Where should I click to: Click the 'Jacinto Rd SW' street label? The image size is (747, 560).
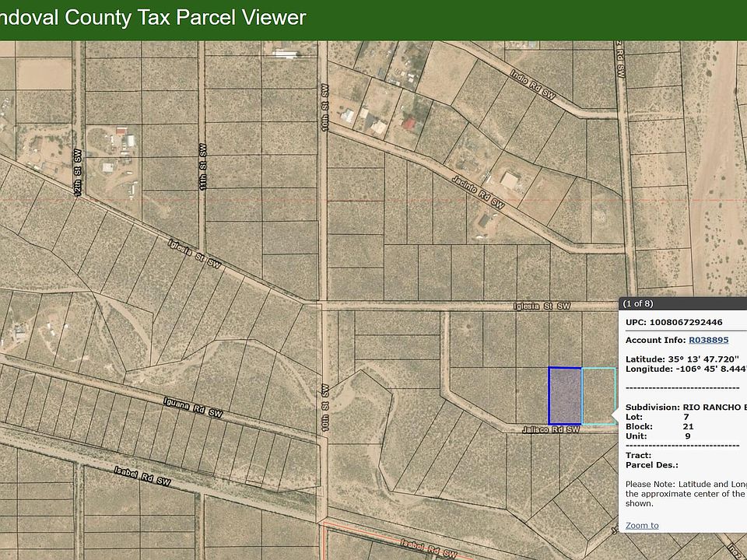click(x=477, y=192)
